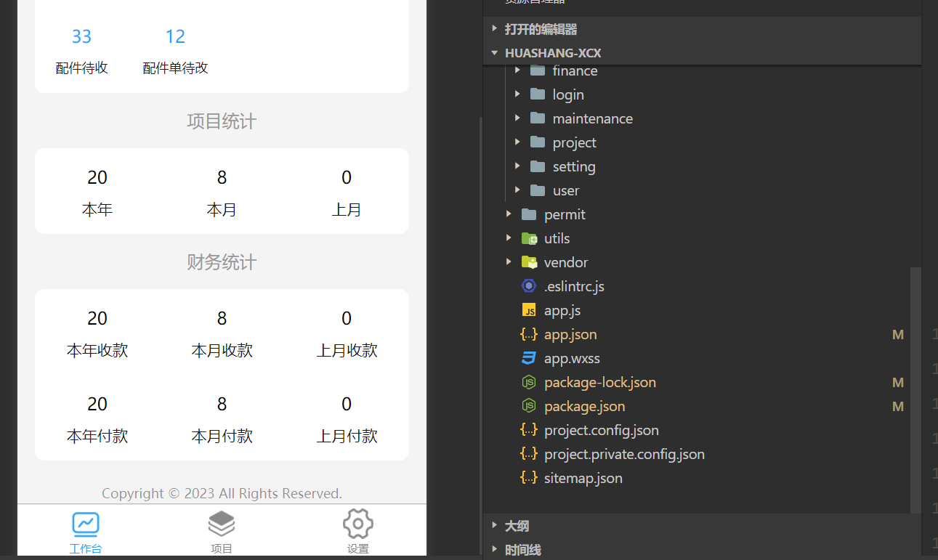Expand the maintenance folder arrow
Screen dimensions: 938x560
pyautogui.click(x=517, y=118)
